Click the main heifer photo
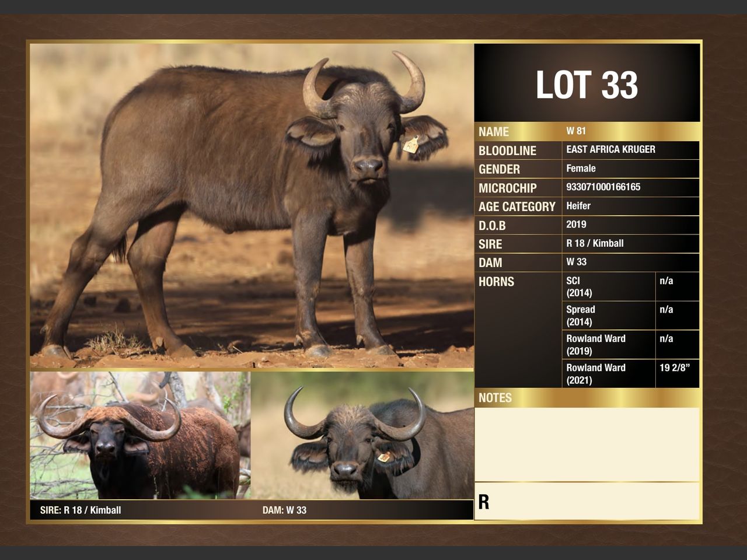 click(x=251, y=204)
